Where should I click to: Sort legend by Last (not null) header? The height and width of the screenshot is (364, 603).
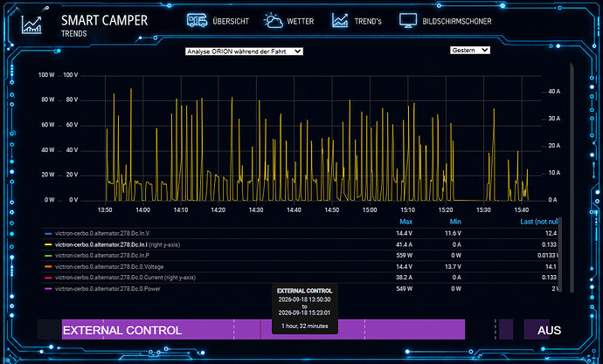click(539, 222)
